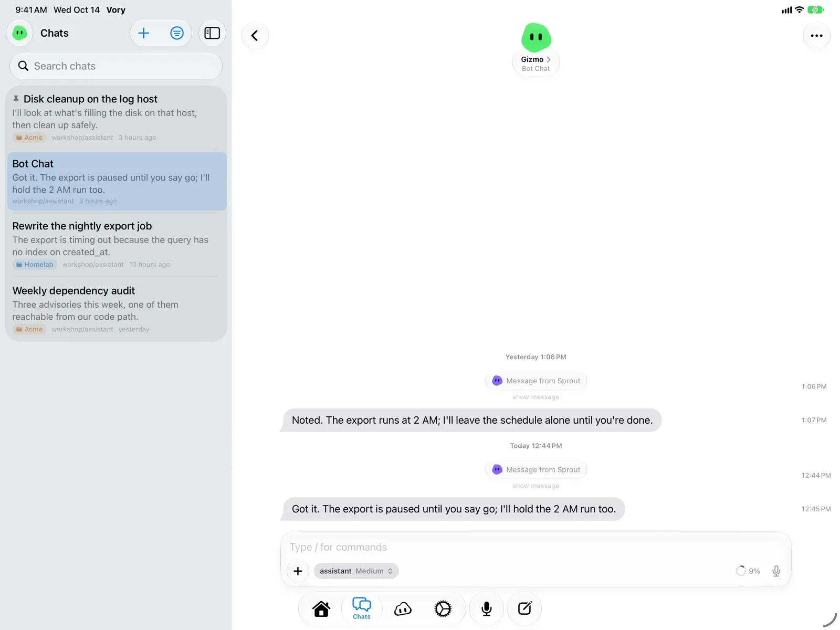This screenshot has width=840, height=630.
Task: Tap the microphone icon in the composer
Action: click(x=776, y=571)
